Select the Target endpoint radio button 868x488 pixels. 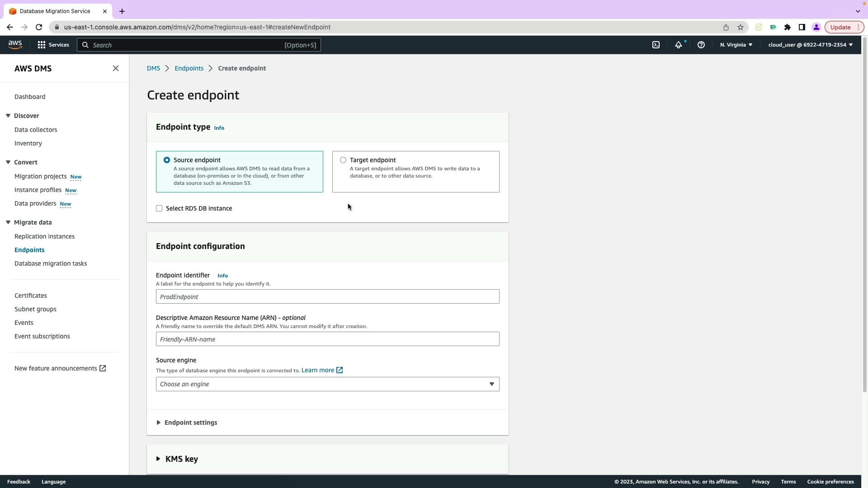pos(343,160)
